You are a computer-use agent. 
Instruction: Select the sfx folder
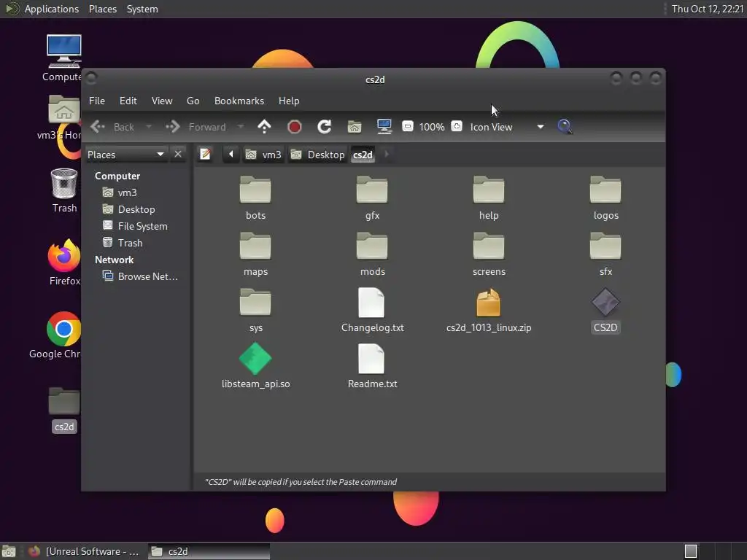click(x=605, y=254)
